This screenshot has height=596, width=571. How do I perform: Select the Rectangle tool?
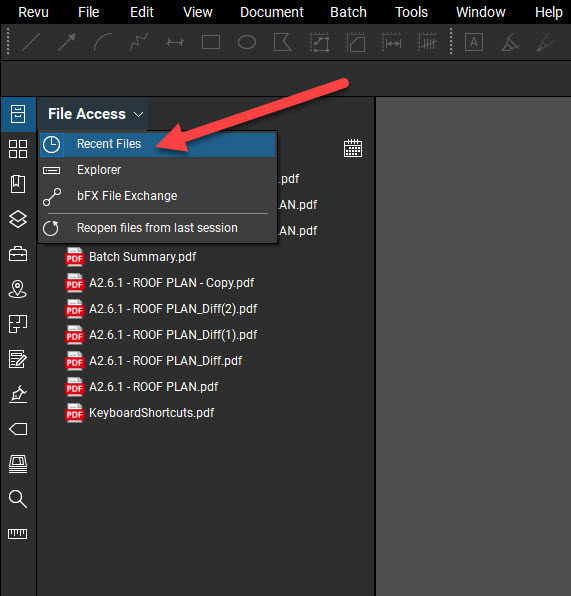pyautogui.click(x=211, y=42)
